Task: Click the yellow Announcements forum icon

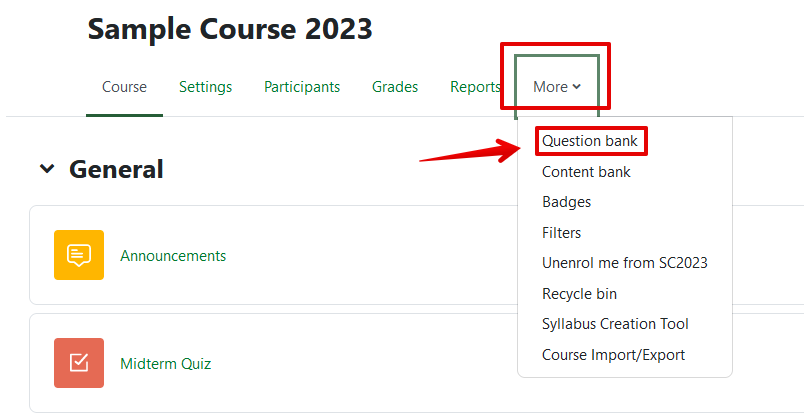Action: point(79,255)
